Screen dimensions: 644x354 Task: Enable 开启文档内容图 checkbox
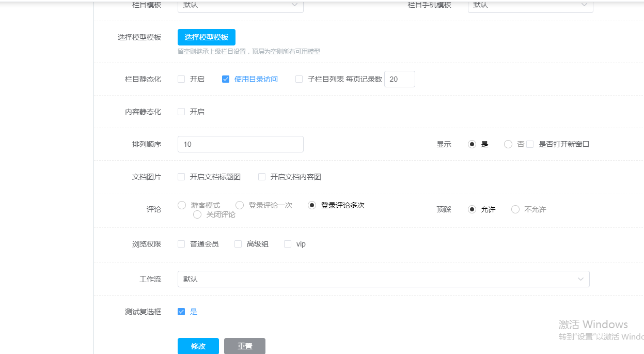pos(262,177)
